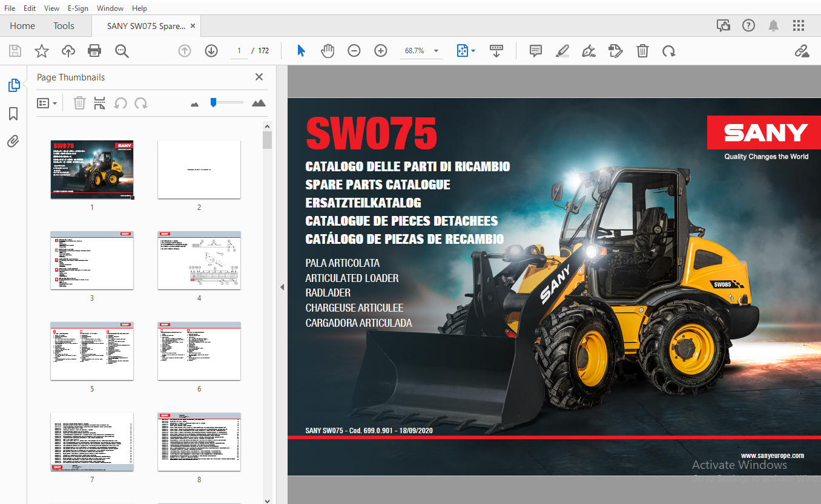Rotate thumbnail pages counterclockwise
This screenshot has width=821, height=504.
[x=120, y=103]
